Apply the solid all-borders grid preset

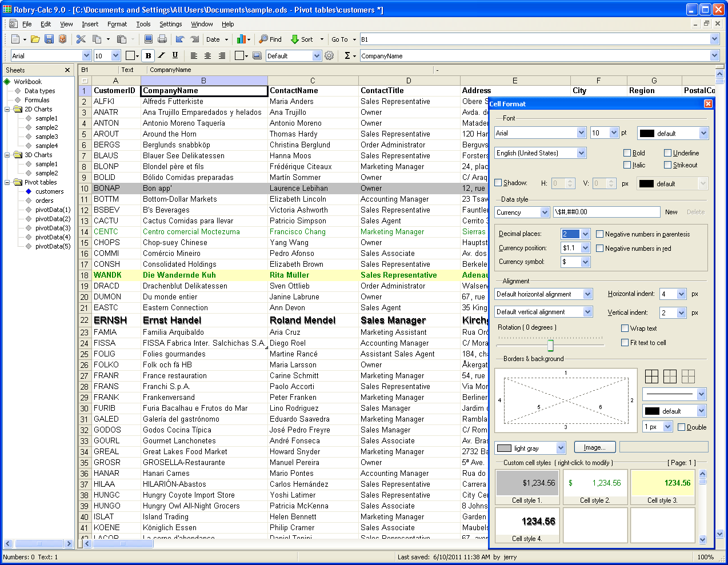coord(651,376)
